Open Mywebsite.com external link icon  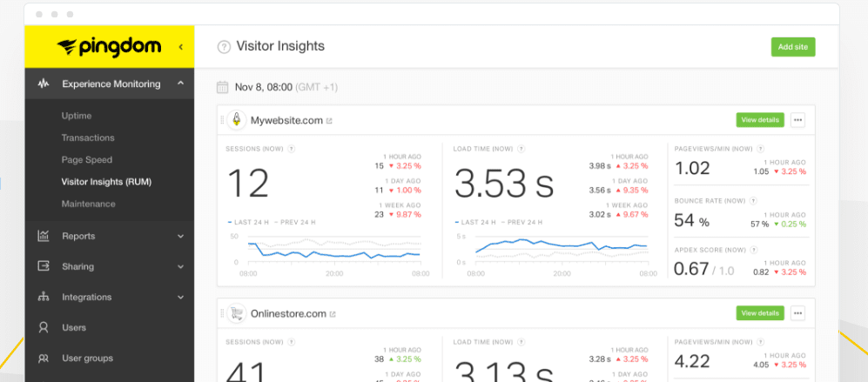click(x=329, y=121)
